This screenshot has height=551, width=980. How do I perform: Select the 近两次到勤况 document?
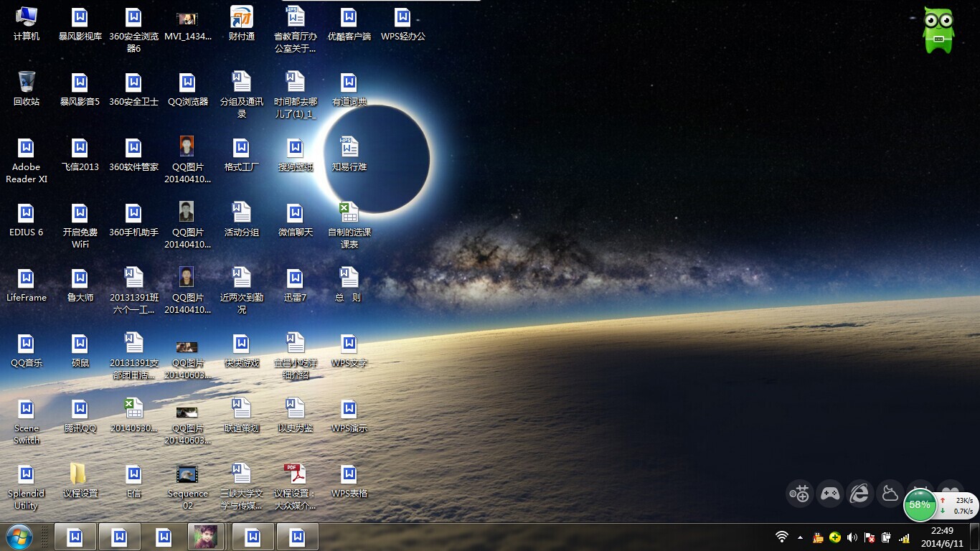point(242,291)
